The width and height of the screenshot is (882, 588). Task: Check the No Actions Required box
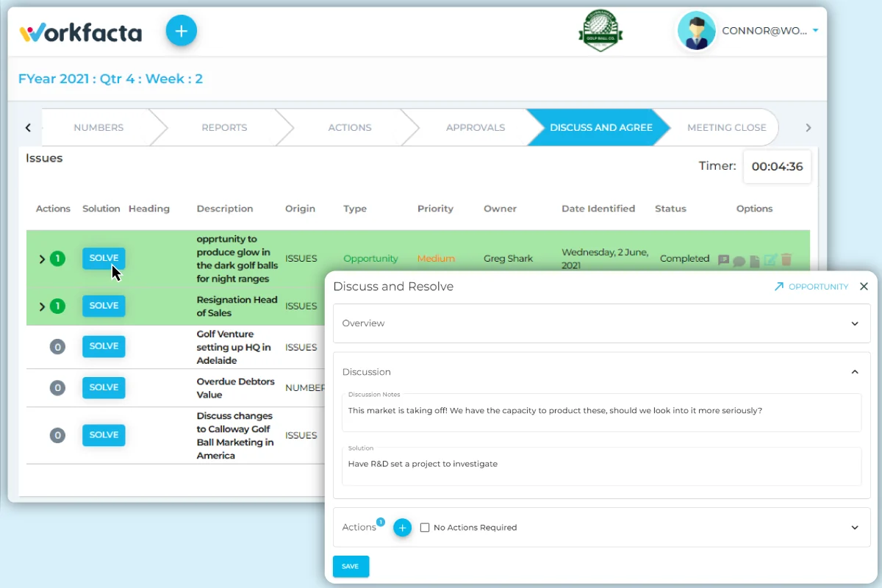point(425,528)
